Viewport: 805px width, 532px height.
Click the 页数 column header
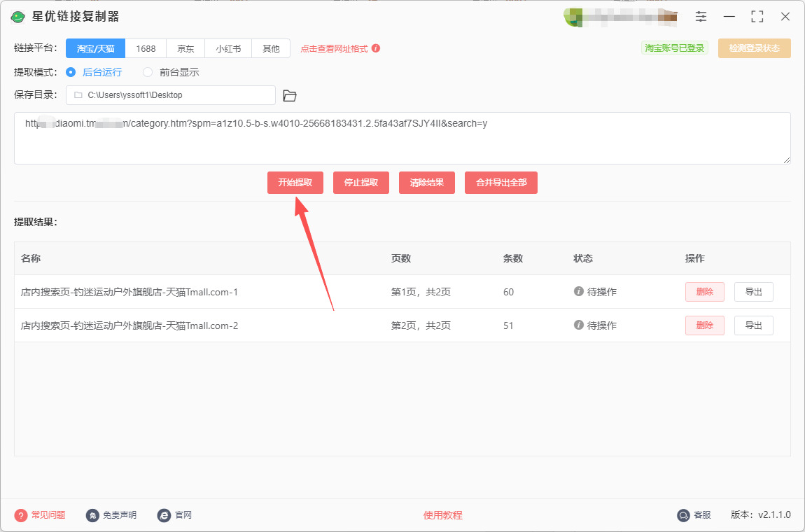click(x=400, y=258)
